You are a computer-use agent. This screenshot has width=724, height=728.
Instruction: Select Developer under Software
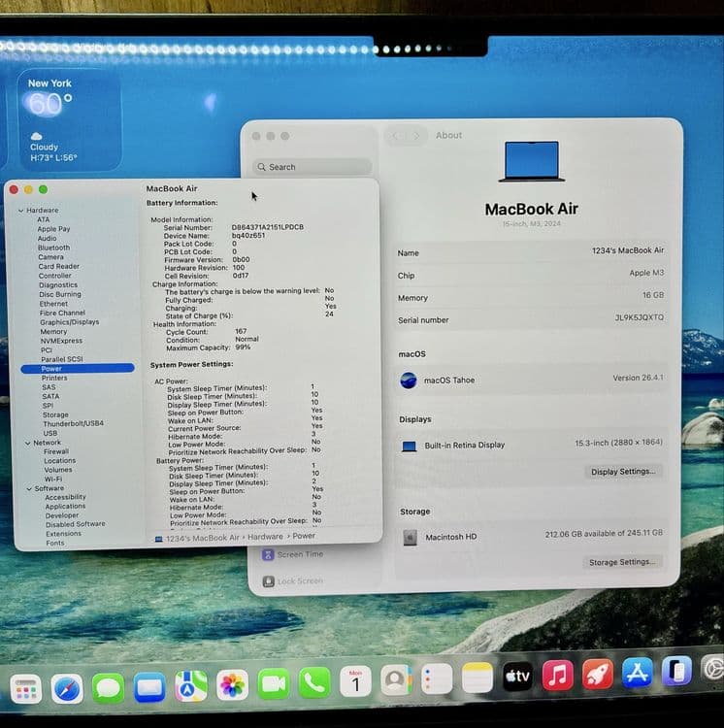[62, 515]
